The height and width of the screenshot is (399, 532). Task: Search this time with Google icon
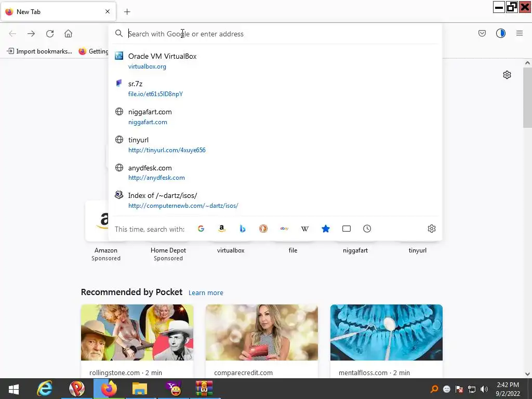(201, 229)
